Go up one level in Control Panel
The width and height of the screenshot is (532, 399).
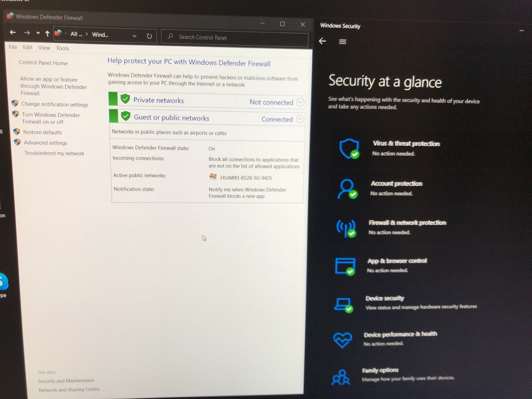coord(47,34)
